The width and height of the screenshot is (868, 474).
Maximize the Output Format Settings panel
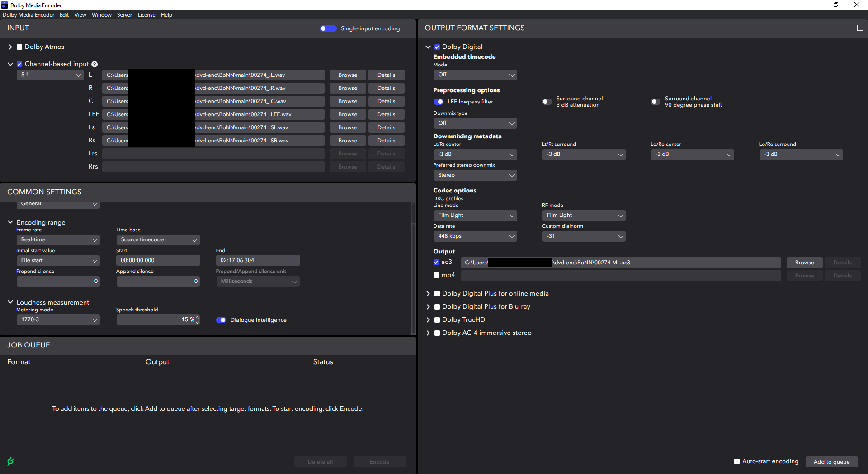coord(860,28)
